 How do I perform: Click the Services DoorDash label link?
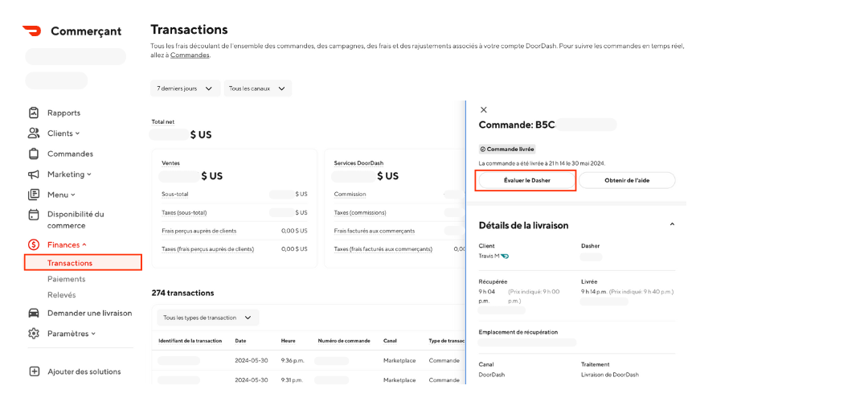358,163
